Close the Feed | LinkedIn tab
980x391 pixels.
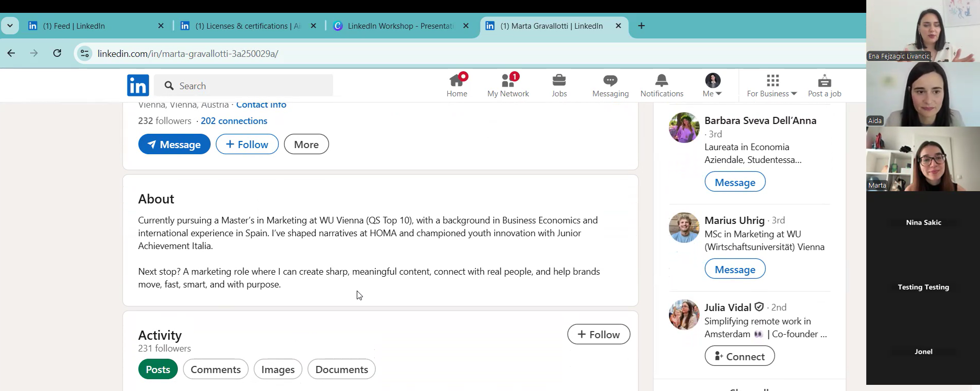[161, 26]
